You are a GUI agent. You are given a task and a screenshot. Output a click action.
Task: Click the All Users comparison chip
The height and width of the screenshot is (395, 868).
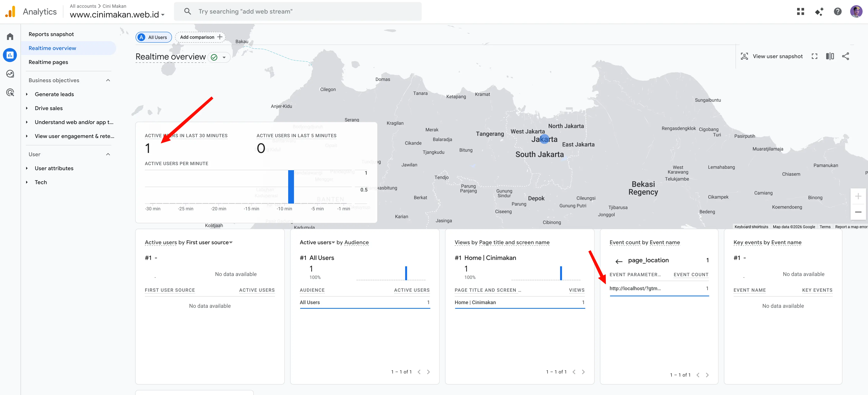154,37
